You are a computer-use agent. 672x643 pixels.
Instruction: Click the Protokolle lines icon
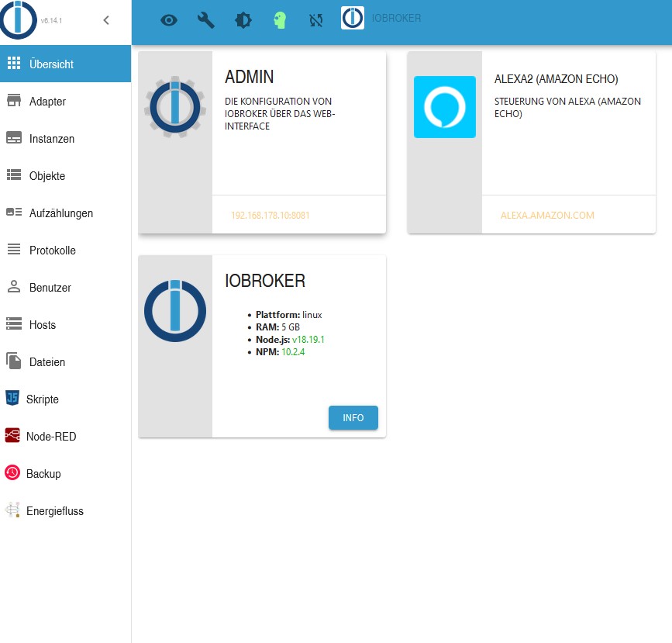point(14,249)
